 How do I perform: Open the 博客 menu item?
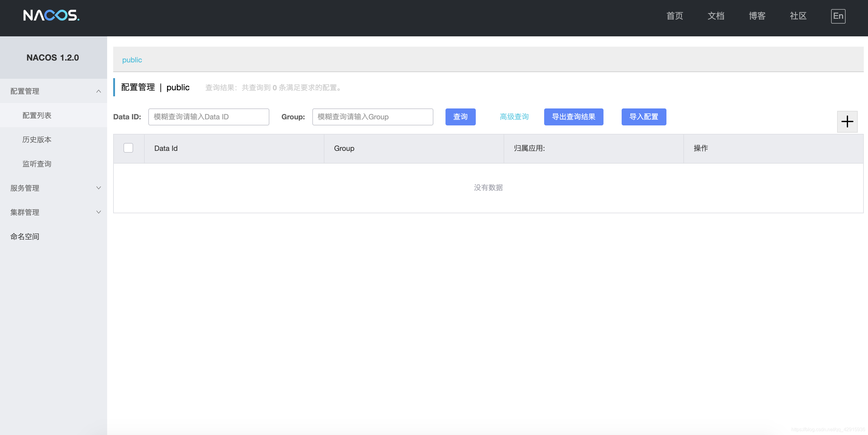(x=757, y=15)
